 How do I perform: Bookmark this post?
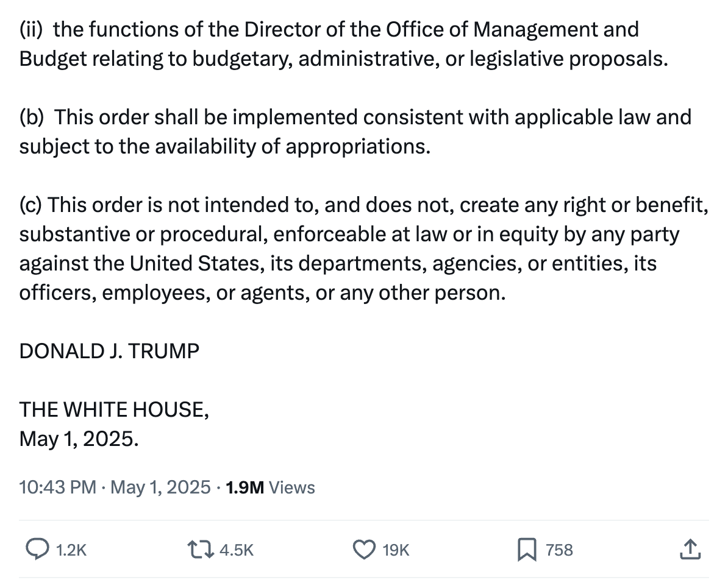(x=527, y=550)
